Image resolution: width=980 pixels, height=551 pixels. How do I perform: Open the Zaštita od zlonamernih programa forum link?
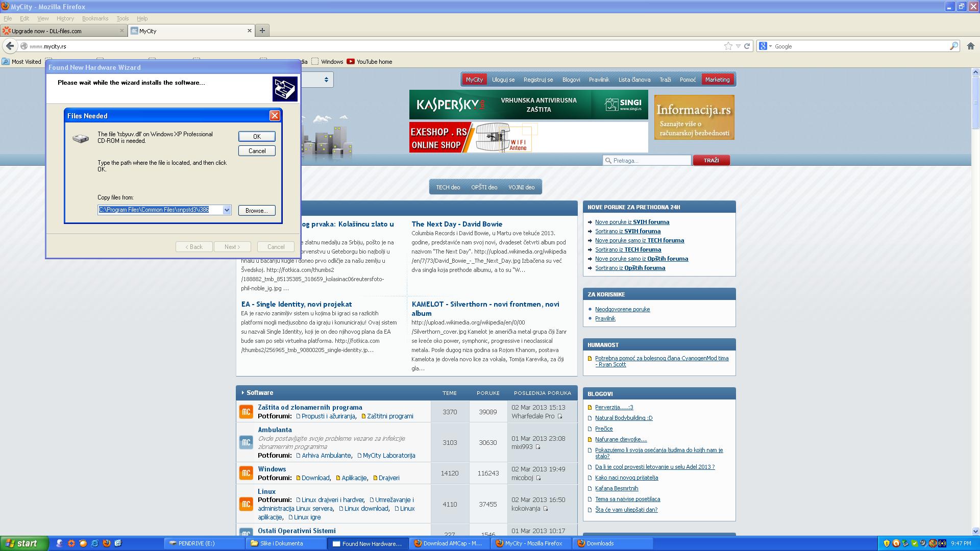(x=310, y=407)
